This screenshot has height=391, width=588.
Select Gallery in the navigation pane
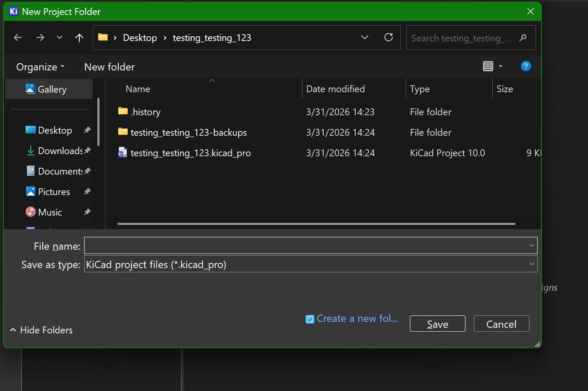click(x=52, y=89)
